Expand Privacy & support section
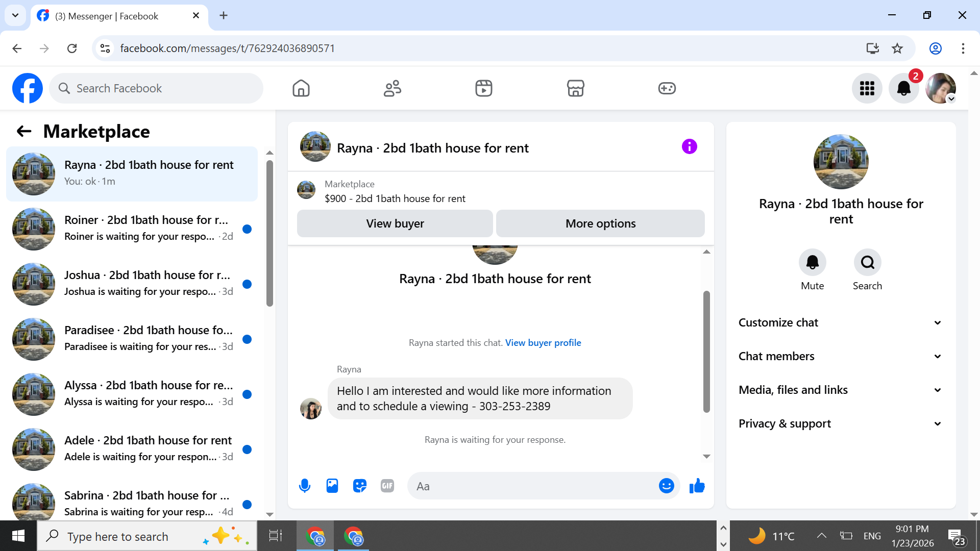The width and height of the screenshot is (980, 551). coord(841,423)
